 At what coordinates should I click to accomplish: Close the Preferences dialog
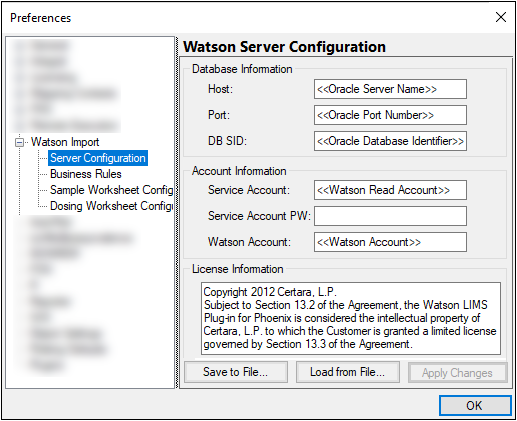tap(501, 17)
